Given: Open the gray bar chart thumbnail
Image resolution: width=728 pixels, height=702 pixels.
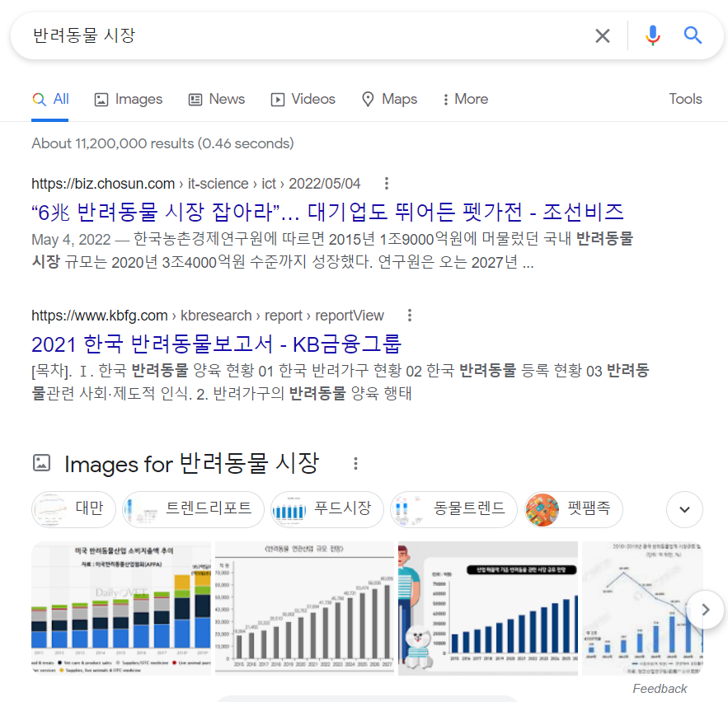Looking at the screenshot, I should pyautogui.click(x=304, y=608).
